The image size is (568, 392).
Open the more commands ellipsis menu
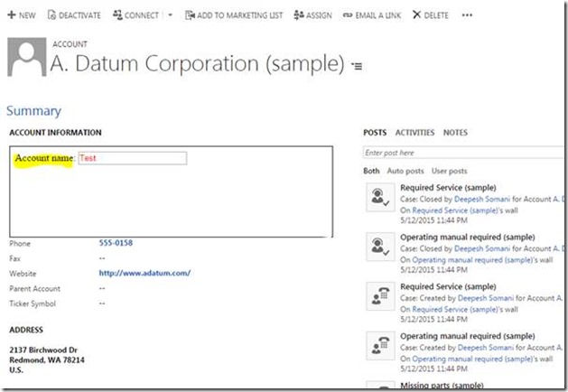(466, 15)
